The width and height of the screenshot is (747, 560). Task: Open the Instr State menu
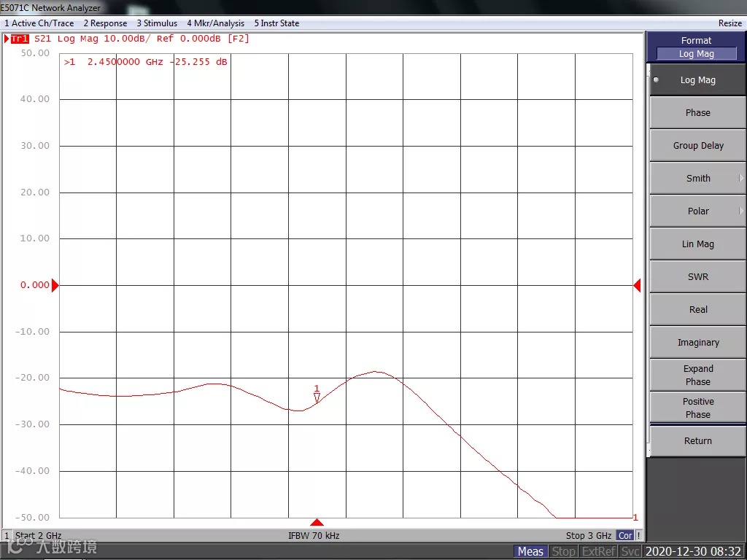276,23
